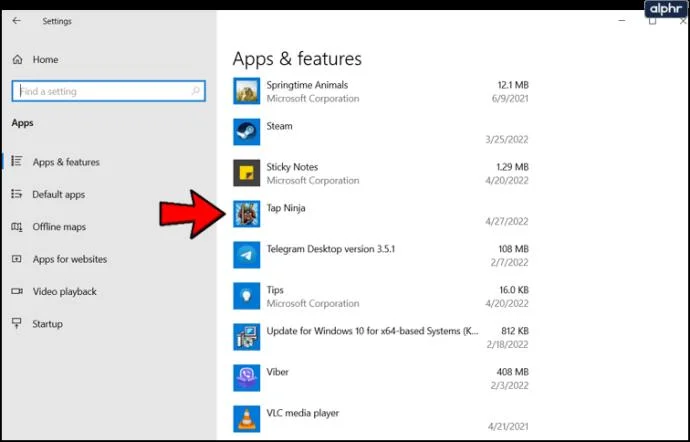
Task: Click the Sticky Notes app icon
Action: 246,173
